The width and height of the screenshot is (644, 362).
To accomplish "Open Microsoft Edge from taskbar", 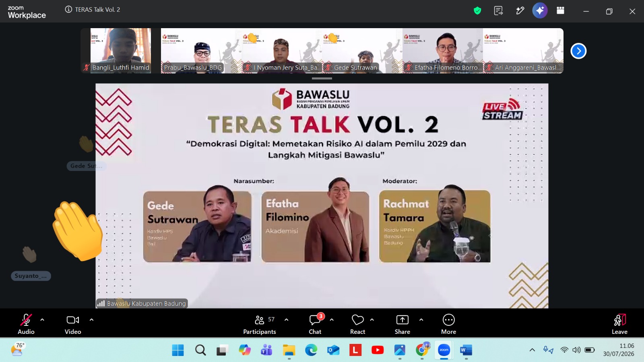I will tap(311, 350).
